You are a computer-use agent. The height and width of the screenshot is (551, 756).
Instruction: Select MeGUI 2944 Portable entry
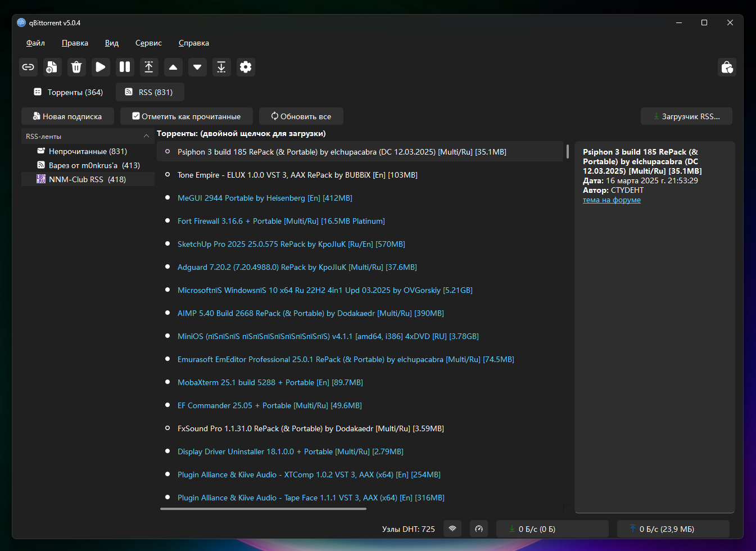360,198
